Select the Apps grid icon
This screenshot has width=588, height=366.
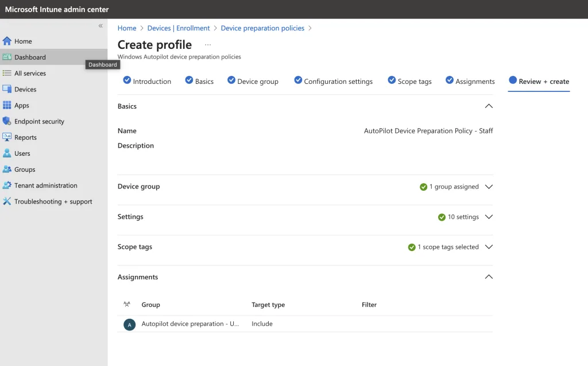pyautogui.click(x=7, y=106)
